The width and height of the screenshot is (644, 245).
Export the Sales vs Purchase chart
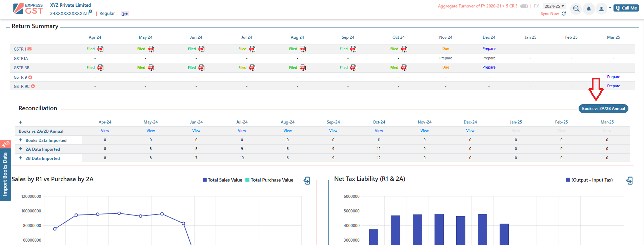tap(307, 181)
